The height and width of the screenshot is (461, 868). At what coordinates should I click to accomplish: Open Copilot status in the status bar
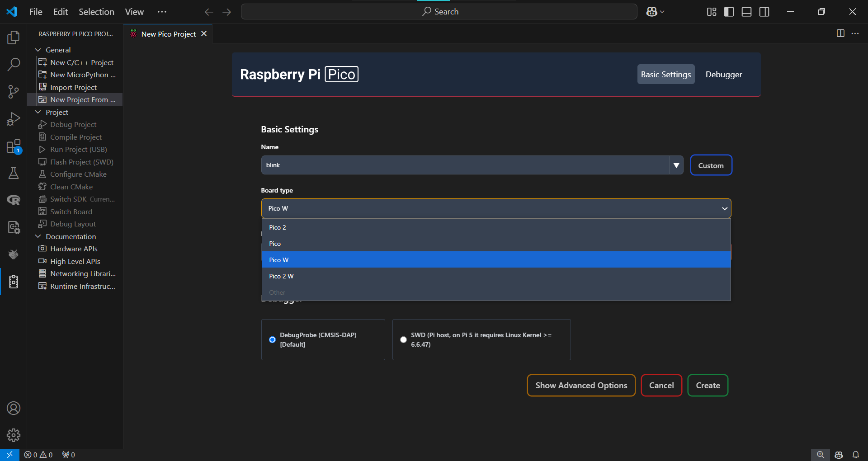tap(839, 455)
